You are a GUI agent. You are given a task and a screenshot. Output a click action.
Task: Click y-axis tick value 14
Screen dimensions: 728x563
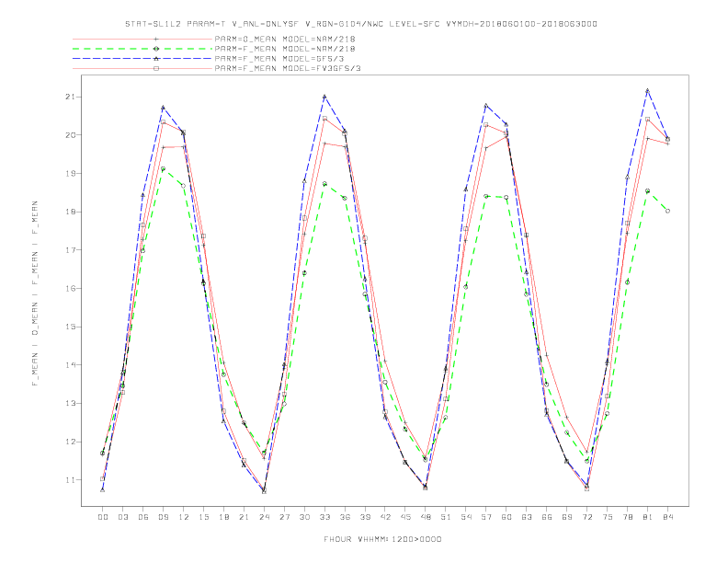tap(70, 365)
